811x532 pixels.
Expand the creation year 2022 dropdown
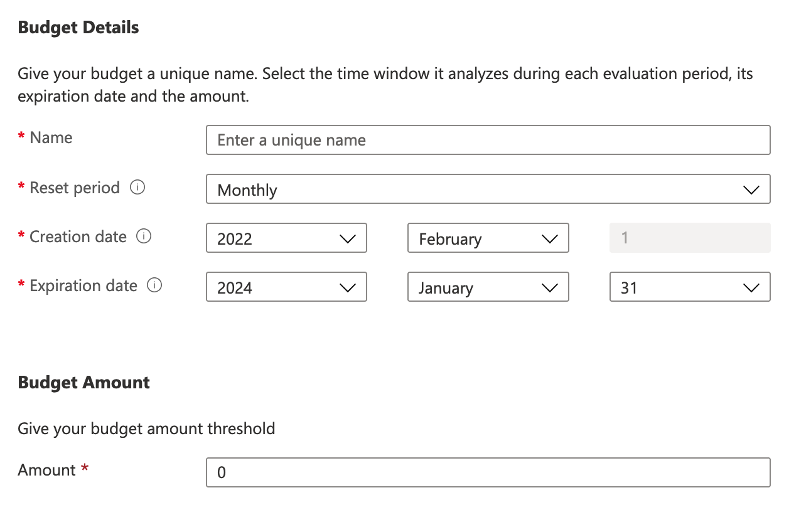coord(286,238)
